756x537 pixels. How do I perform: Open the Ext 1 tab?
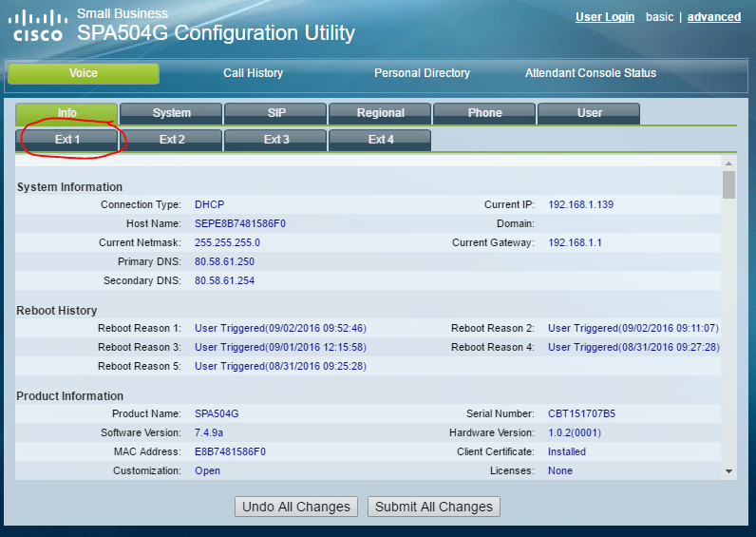tap(66, 140)
